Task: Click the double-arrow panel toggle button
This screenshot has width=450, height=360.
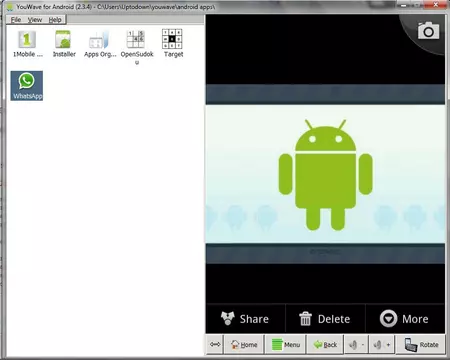Action: [x=215, y=344]
